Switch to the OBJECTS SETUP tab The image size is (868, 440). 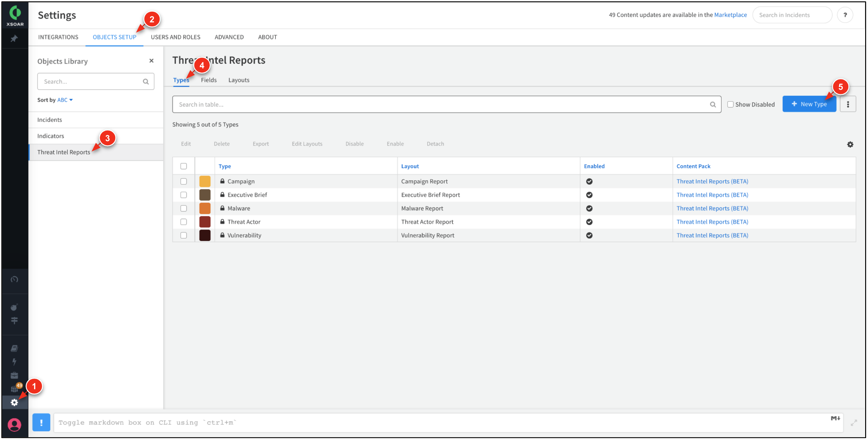click(114, 37)
